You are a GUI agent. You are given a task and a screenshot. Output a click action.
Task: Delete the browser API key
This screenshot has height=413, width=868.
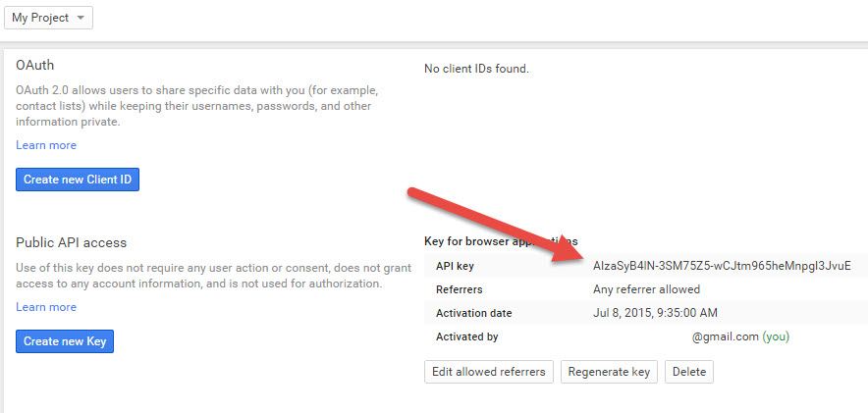coord(689,372)
